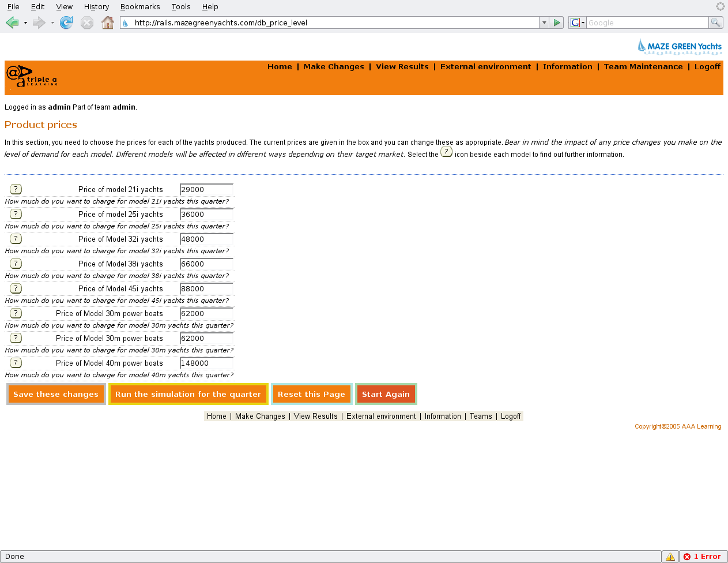Viewport: 728px width, 563px height.
Task: Open View Results in top navigation
Action: [402, 67]
